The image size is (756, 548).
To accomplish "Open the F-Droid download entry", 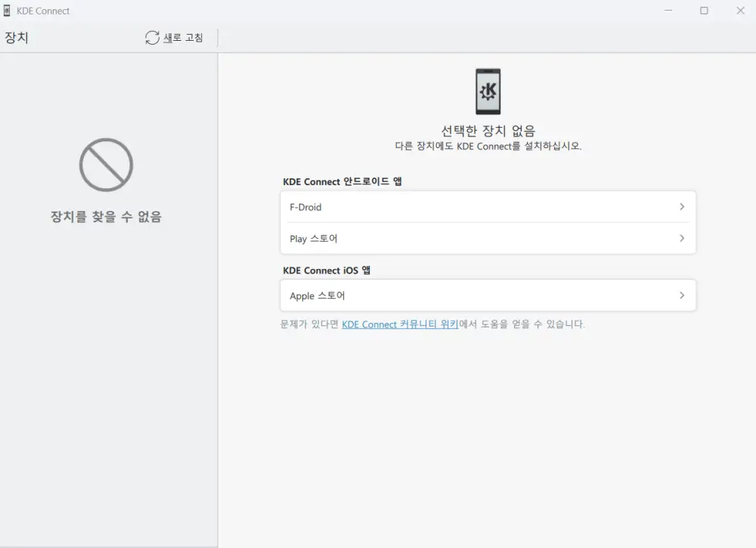I will pos(488,207).
